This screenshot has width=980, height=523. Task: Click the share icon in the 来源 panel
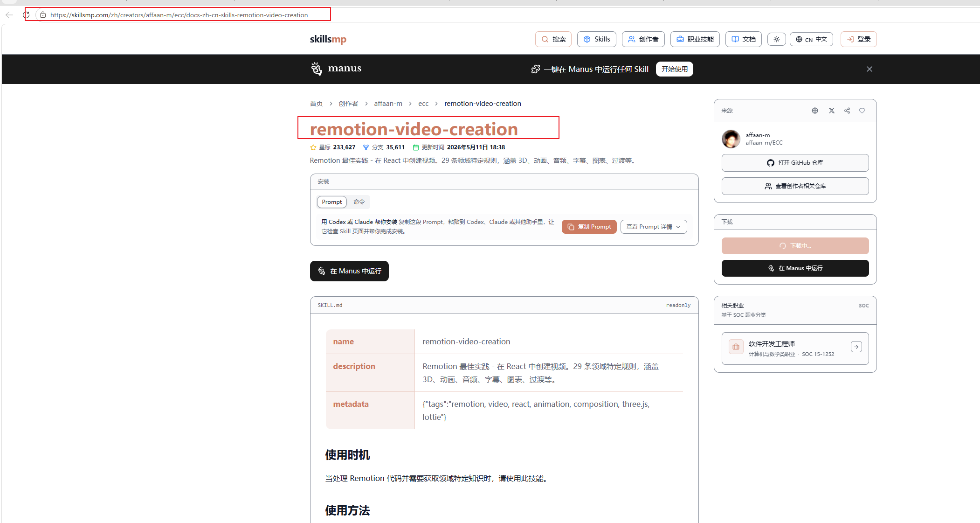coord(847,111)
